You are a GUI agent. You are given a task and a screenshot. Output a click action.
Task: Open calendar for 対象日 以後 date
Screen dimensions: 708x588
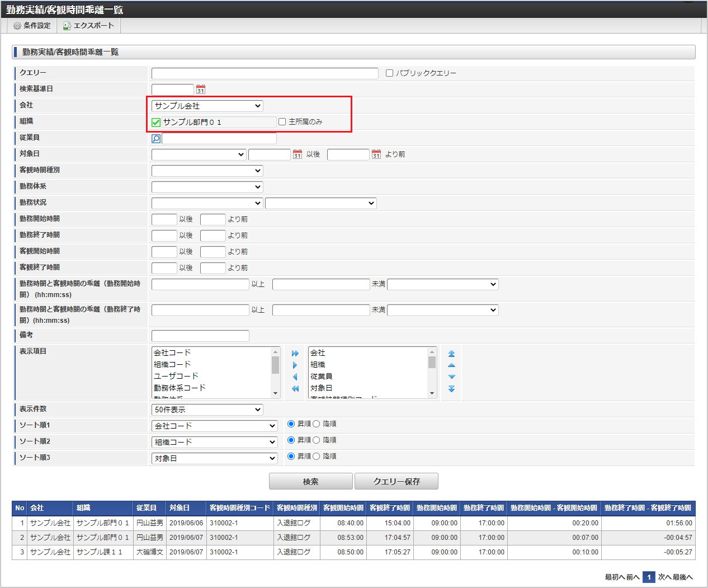(298, 154)
